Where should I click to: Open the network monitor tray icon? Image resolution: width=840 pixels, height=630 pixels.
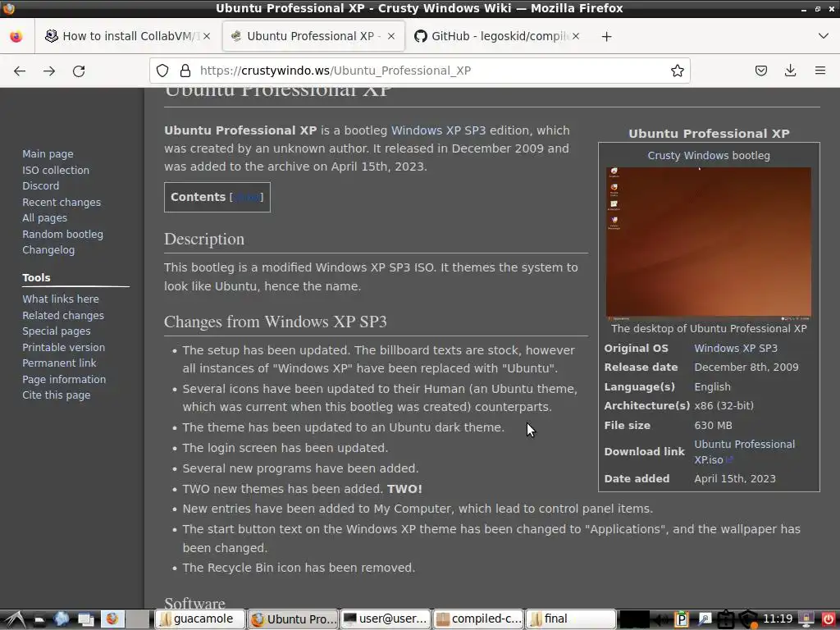pyautogui.click(x=806, y=620)
